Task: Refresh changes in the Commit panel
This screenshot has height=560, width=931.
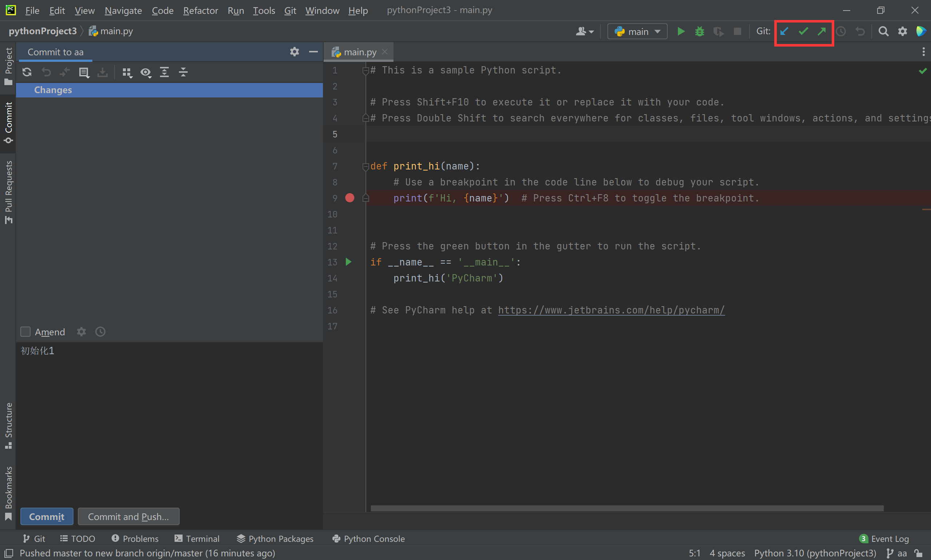Action: 27,72
